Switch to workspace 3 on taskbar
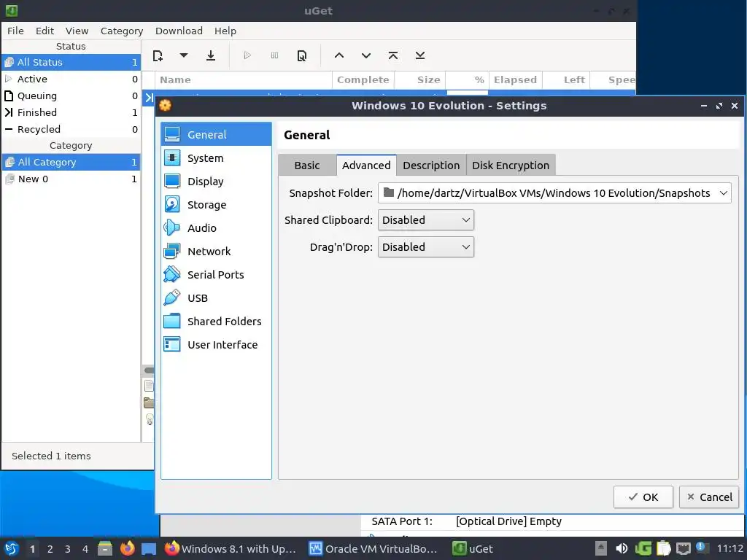Viewport: 747px width, 560px height. pyautogui.click(x=68, y=549)
